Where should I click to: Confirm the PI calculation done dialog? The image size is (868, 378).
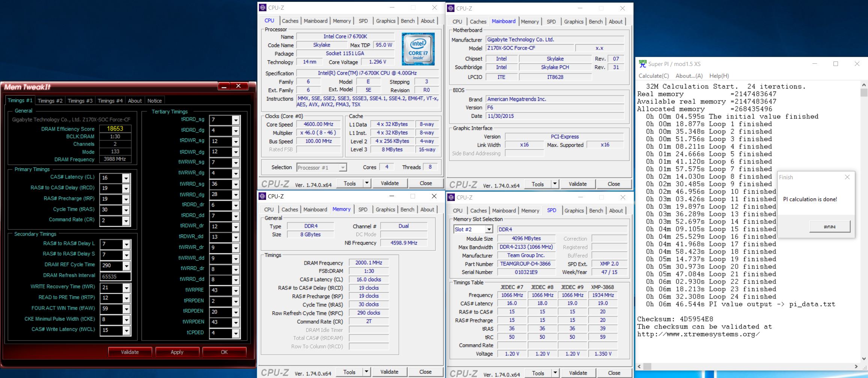[x=830, y=226]
